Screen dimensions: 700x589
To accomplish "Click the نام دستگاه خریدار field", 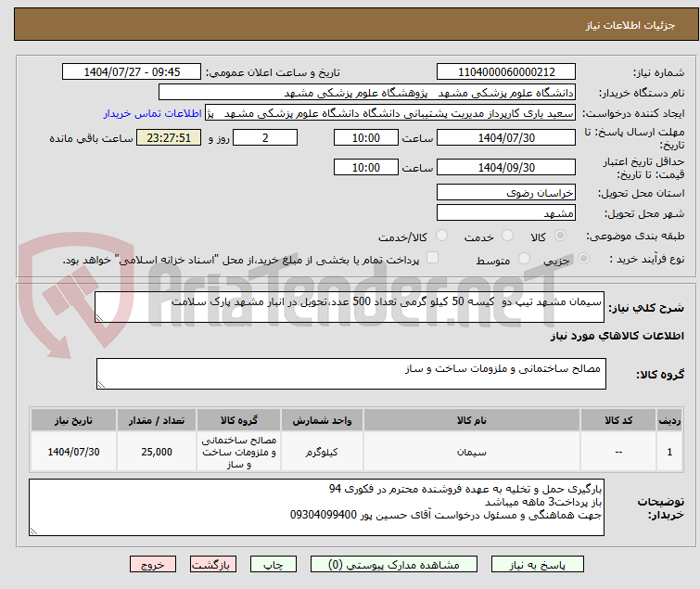I will pyautogui.click(x=367, y=93).
